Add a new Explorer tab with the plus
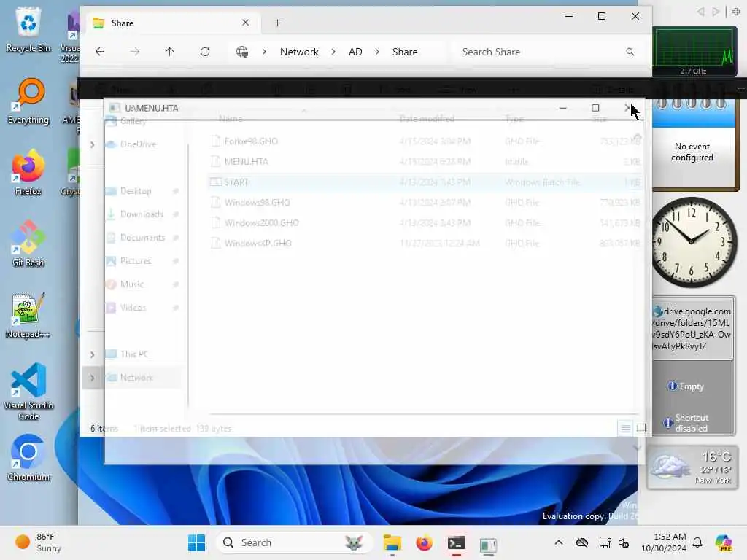The height and width of the screenshot is (560, 747). tap(278, 23)
